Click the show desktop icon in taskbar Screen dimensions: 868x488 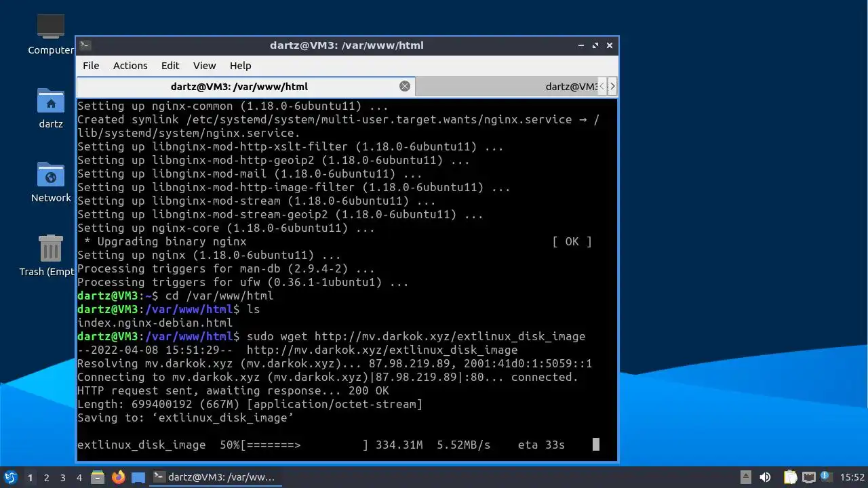point(138,477)
